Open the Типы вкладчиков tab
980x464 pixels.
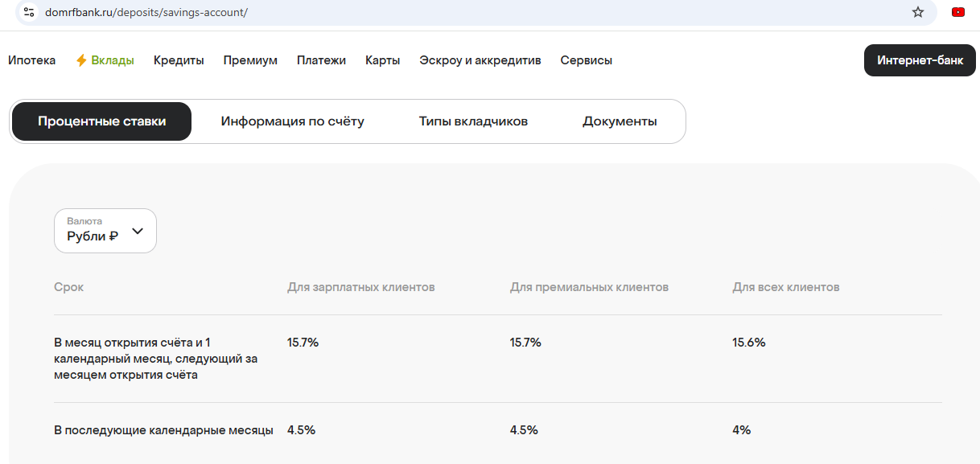pos(473,121)
